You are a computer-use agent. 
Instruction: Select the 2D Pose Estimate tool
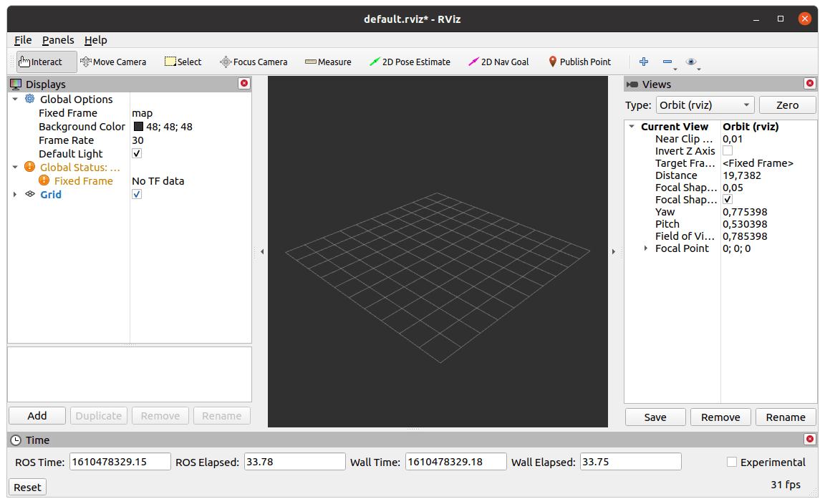pos(410,62)
